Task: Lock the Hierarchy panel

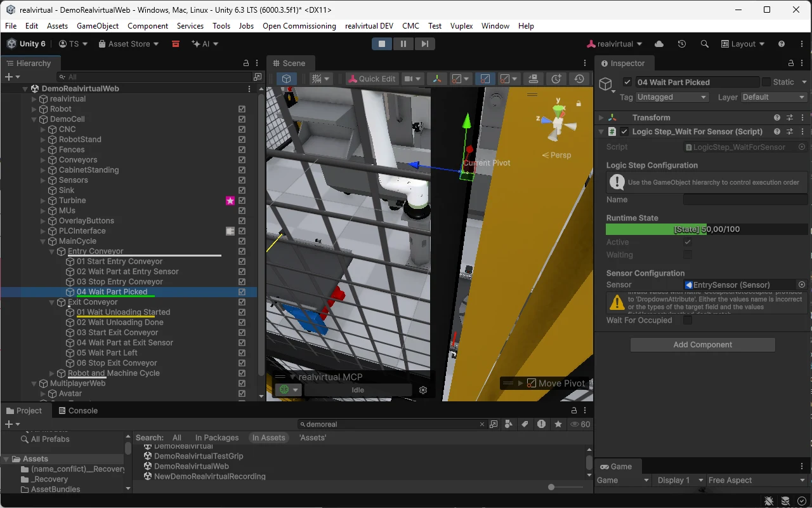Action: tap(246, 63)
